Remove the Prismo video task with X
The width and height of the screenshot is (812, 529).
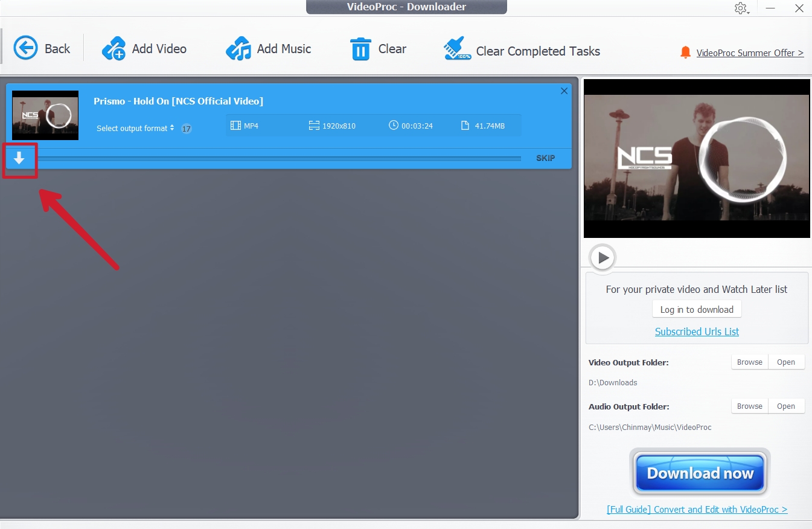[564, 91]
